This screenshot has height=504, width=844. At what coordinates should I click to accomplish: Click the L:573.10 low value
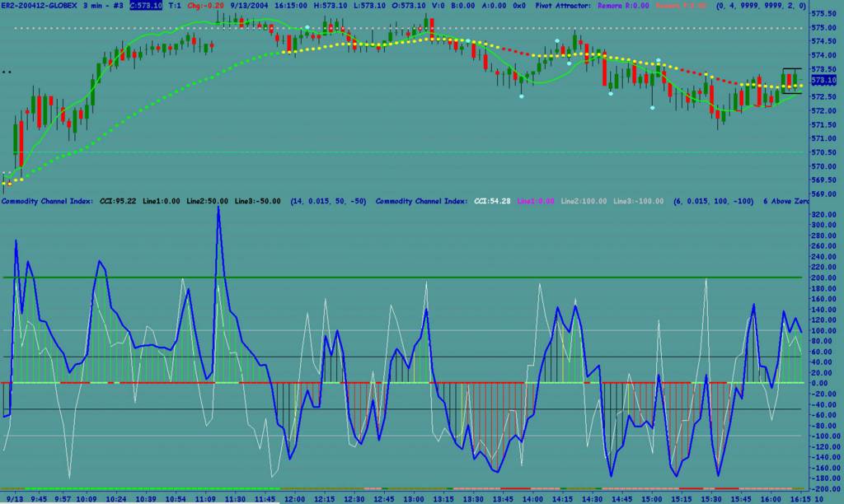click(370, 6)
